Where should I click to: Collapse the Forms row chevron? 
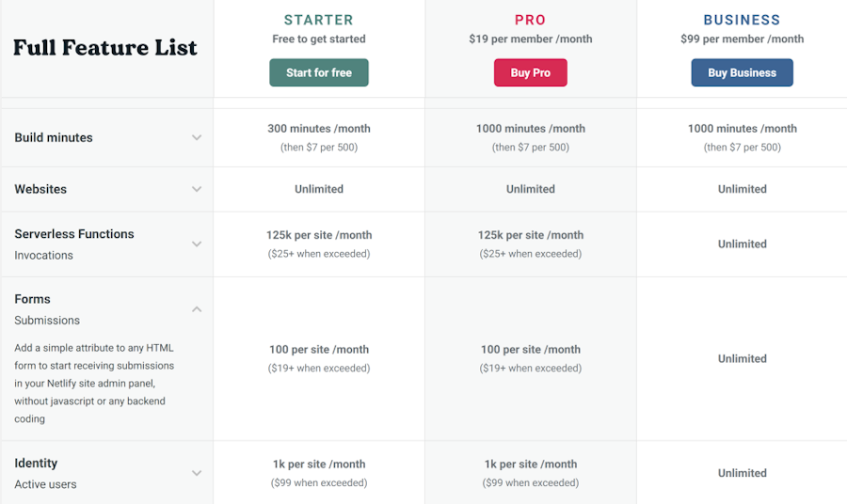(197, 309)
